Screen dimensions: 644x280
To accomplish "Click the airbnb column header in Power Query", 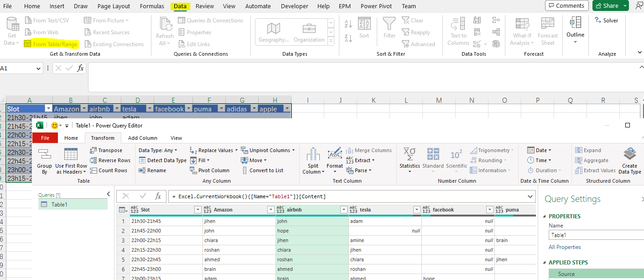I will (x=312, y=210).
